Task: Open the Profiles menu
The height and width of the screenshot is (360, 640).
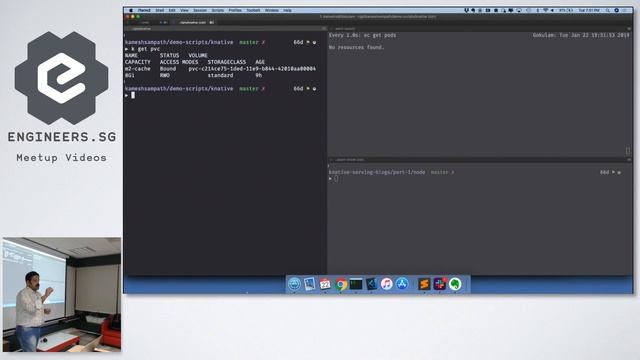Action: (x=235, y=10)
